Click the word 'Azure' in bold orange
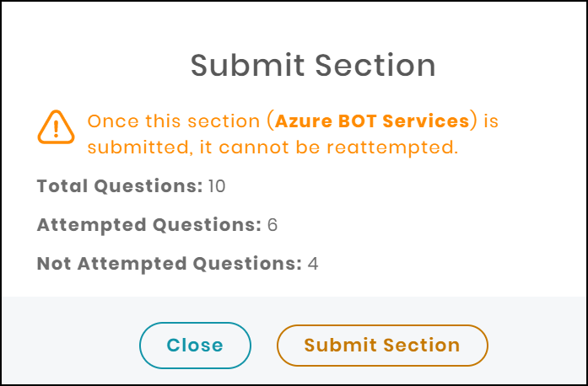588x386 pixels. (x=304, y=121)
